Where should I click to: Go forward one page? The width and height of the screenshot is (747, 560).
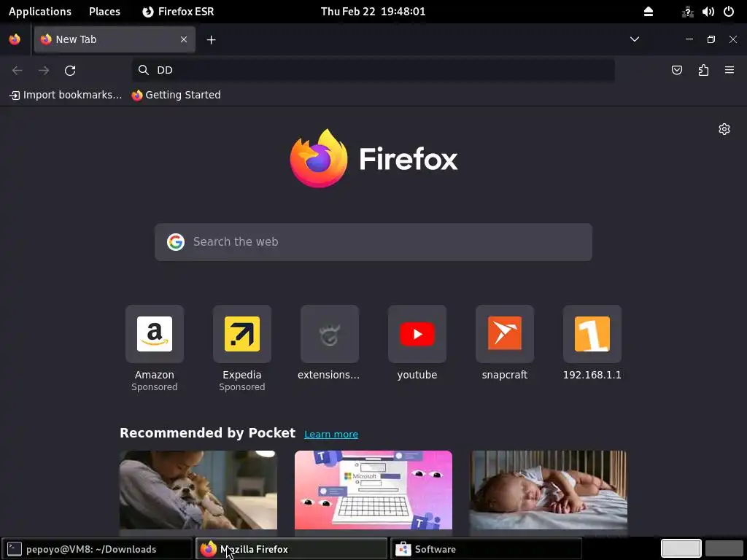point(44,71)
